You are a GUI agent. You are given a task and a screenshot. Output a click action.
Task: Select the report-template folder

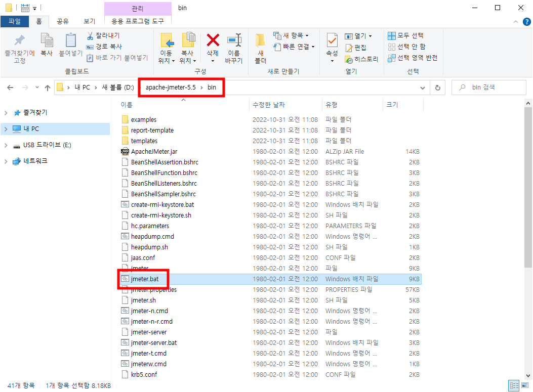[152, 130]
